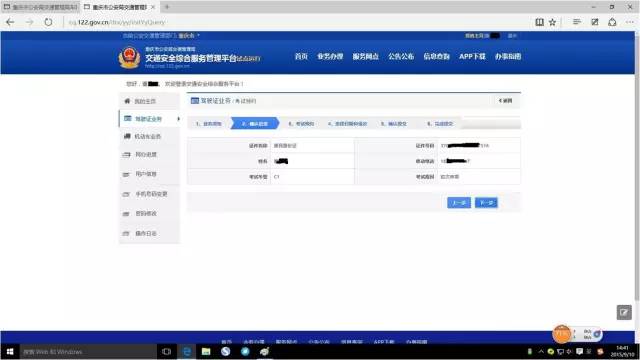Select the 公告公布 navigation item
Viewport: 640px width, 360px height.
[401, 56]
